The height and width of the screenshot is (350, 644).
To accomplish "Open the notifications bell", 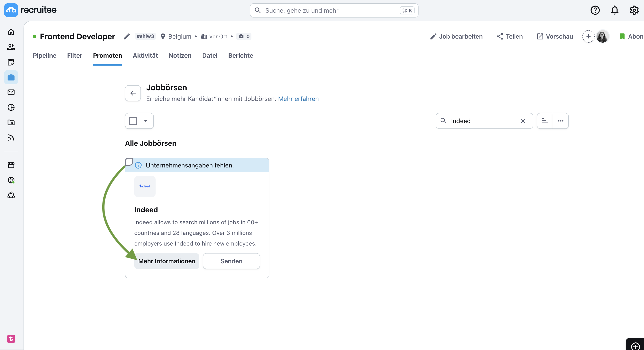I will point(614,10).
